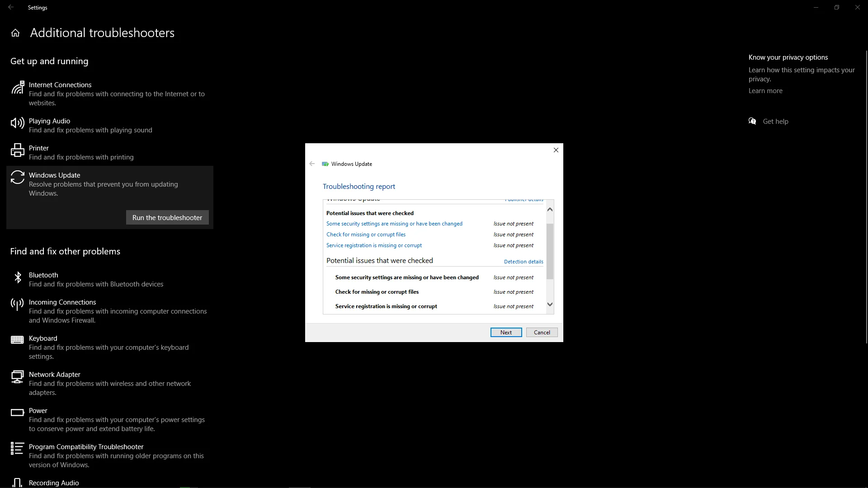Open the Get help link

(775, 122)
